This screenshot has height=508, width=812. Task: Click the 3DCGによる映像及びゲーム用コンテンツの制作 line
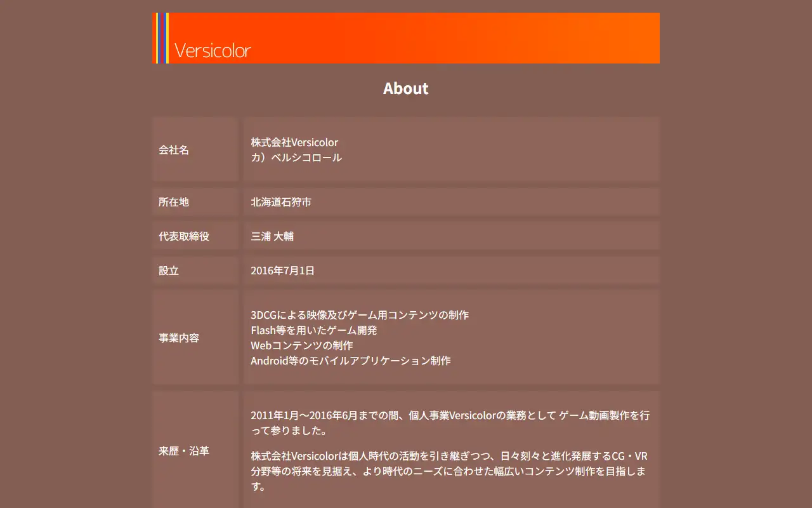pos(360,315)
